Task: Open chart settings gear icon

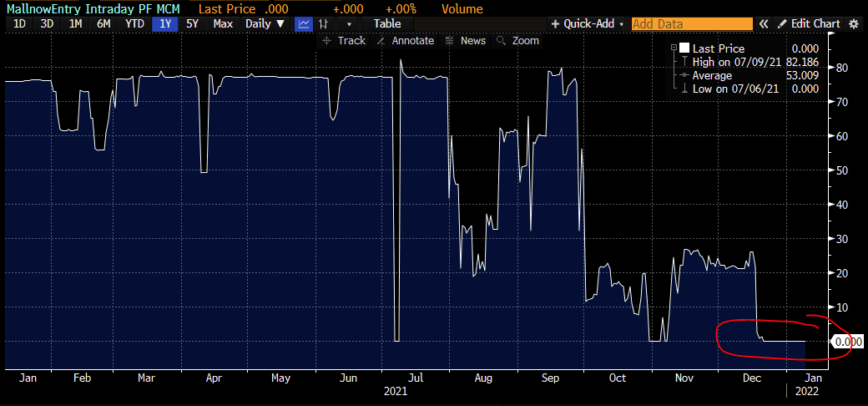Action: point(852,24)
